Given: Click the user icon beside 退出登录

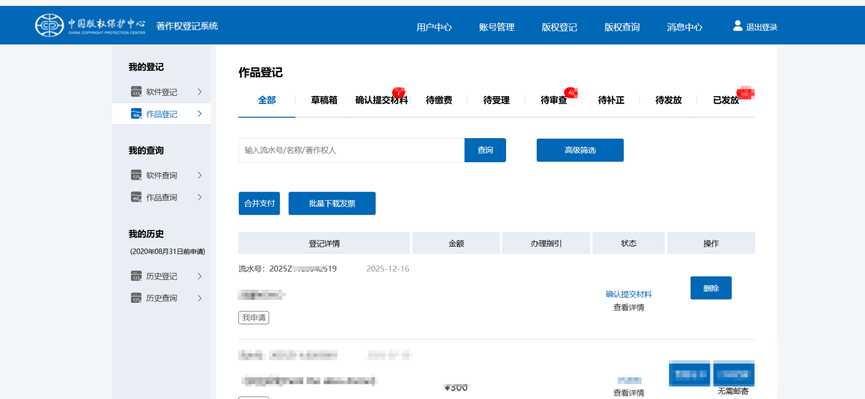Looking at the screenshot, I should 738,25.
